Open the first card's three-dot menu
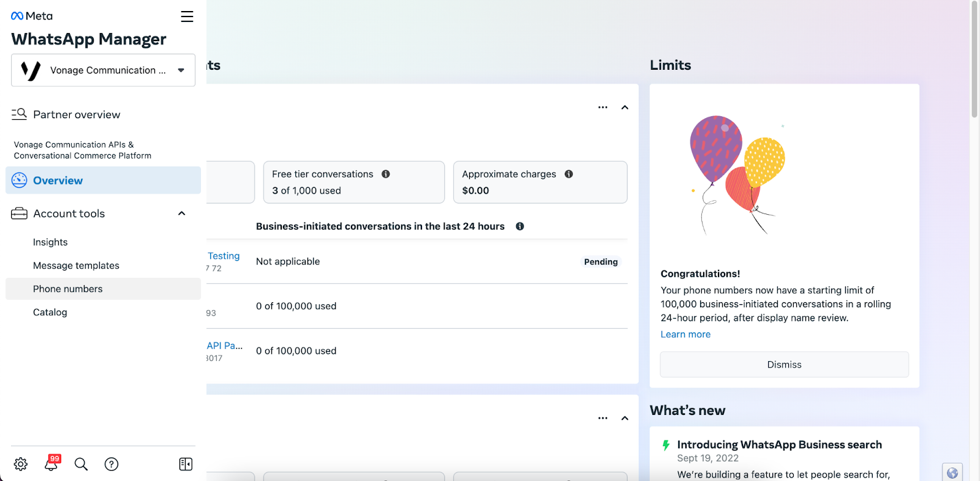Screen dimensions: 980x481 point(603,107)
